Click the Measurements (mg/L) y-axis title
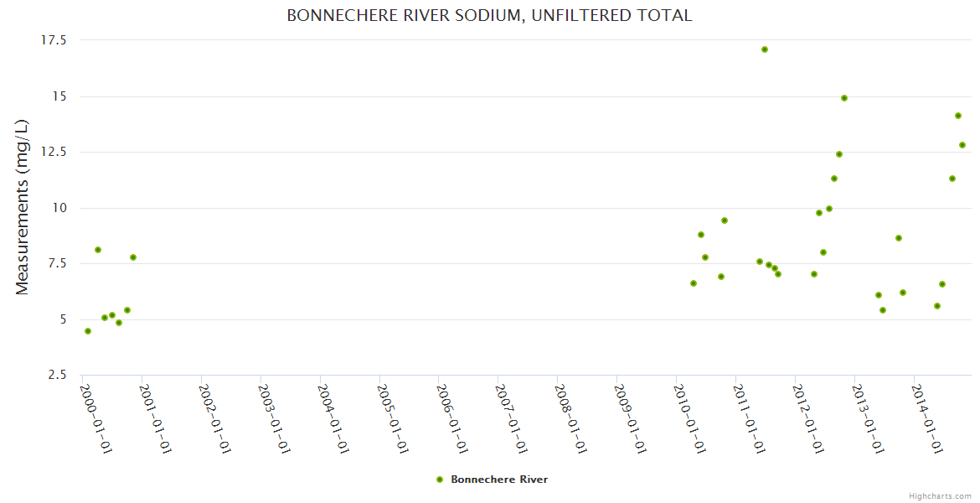 23,207
